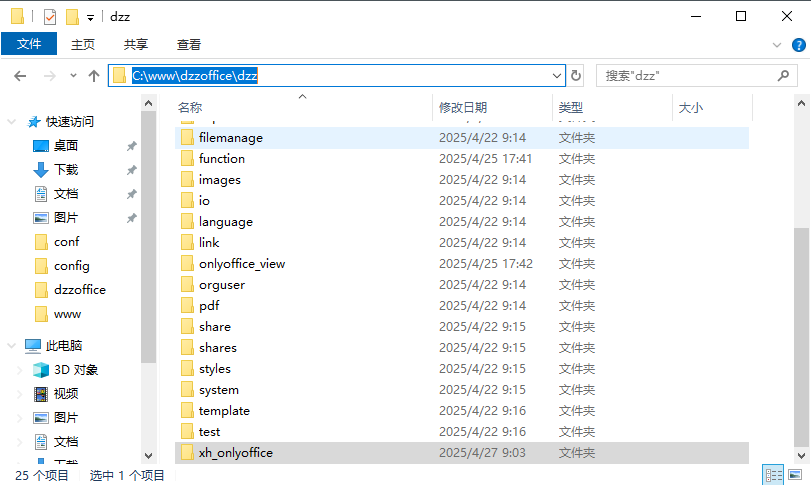Open recent locations dropdown arrow
Screen dimensions: 811x485
(x=73, y=76)
